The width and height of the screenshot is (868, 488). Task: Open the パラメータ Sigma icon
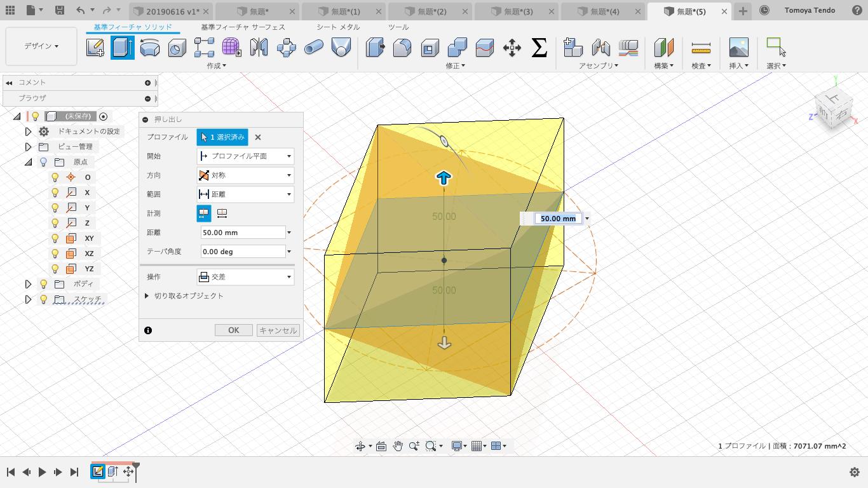(x=539, y=48)
